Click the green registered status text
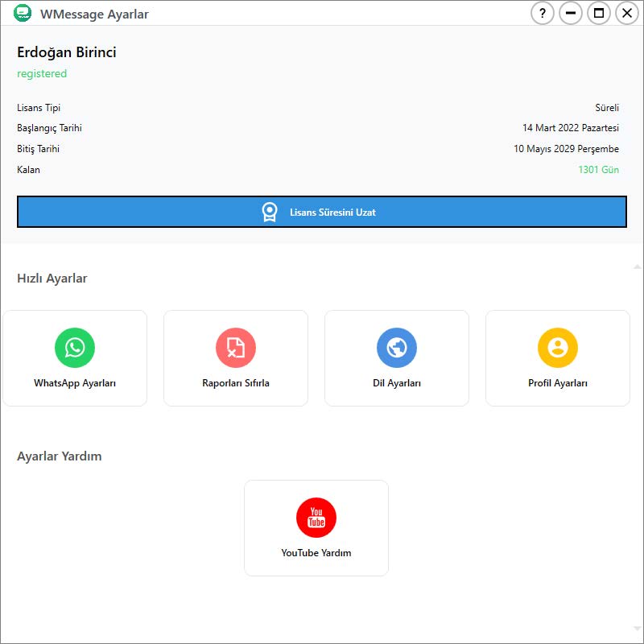 (x=42, y=74)
